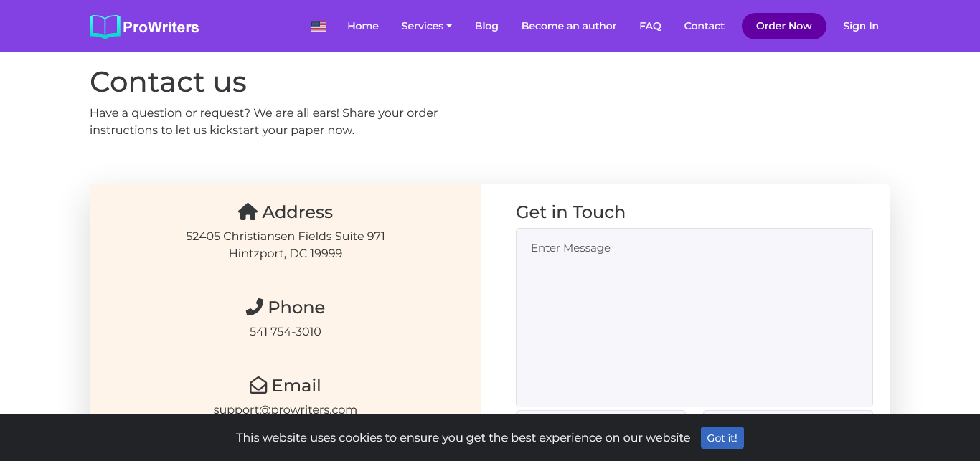This screenshot has height=461, width=980.
Task: Click the Sign In link
Action: (x=860, y=26)
